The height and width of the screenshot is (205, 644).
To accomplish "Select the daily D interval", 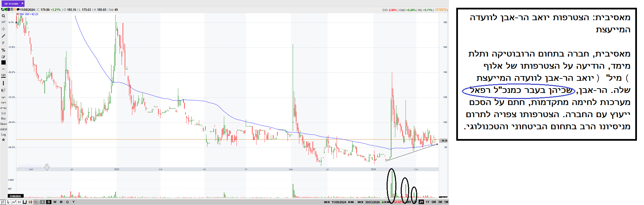I will (49, 202).
